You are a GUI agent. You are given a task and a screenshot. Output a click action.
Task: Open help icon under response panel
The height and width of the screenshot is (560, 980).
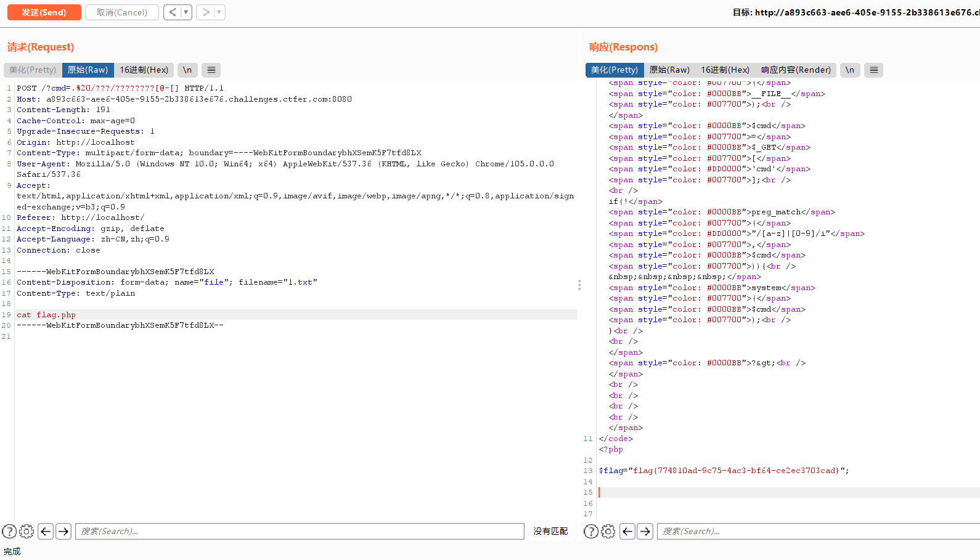click(591, 531)
